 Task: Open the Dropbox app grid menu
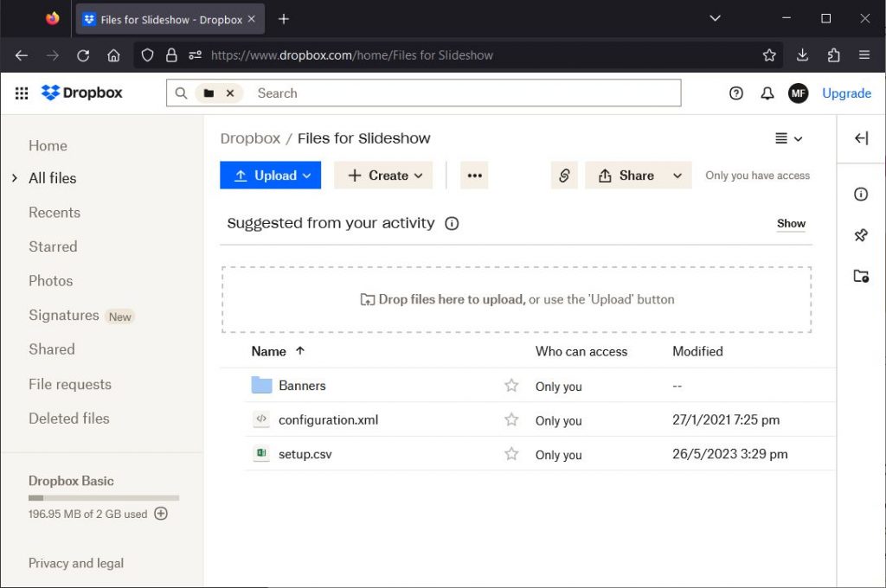[x=22, y=93]
